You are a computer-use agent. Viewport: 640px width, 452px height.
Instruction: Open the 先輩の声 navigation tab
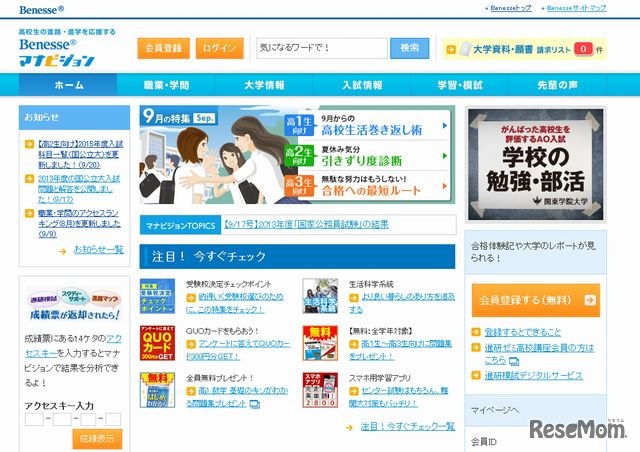(x=558, y=85)
